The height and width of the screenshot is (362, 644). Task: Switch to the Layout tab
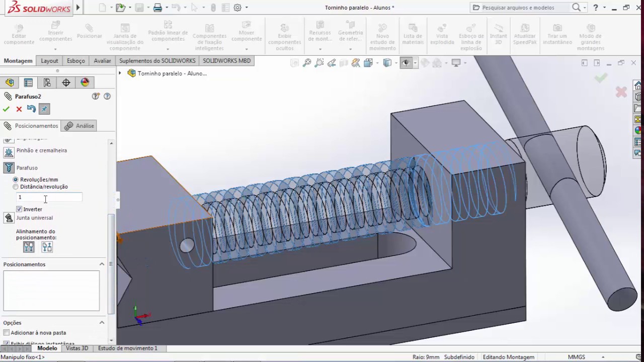49,61
